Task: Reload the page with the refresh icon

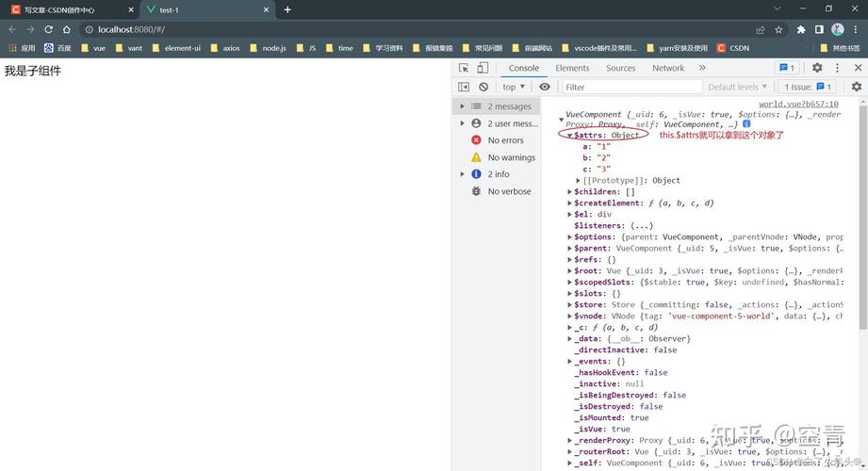Action: pyautogui.click(x=47, y=29)
